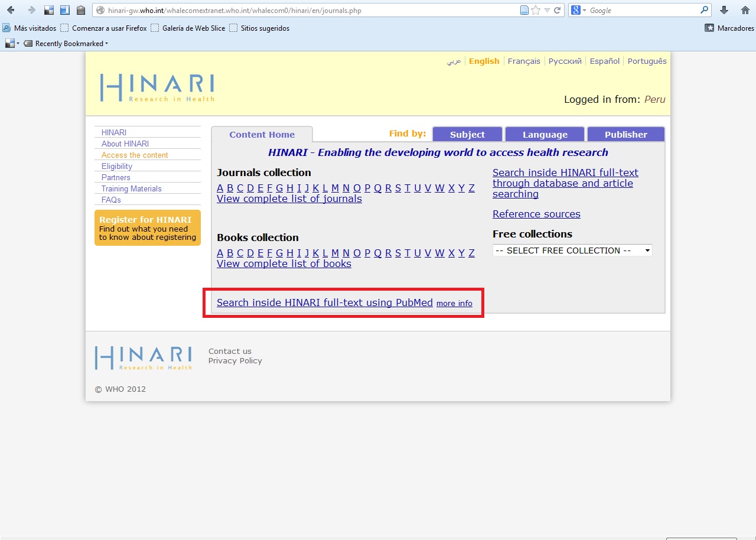Click the Register for HINARI box
The image size is (756, 540).
click(147, 228)
